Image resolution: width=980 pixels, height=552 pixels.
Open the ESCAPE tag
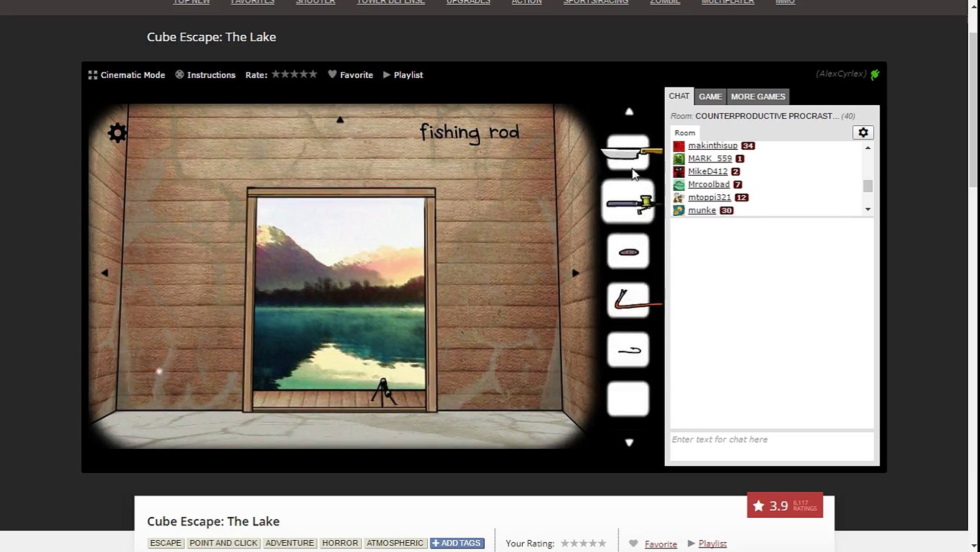166,543
